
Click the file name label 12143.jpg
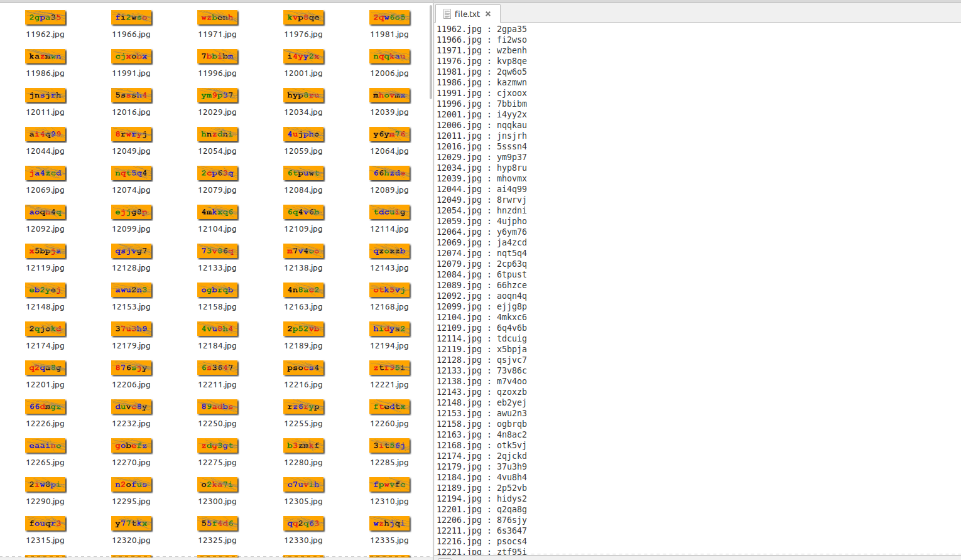click(x=389, y=268)
